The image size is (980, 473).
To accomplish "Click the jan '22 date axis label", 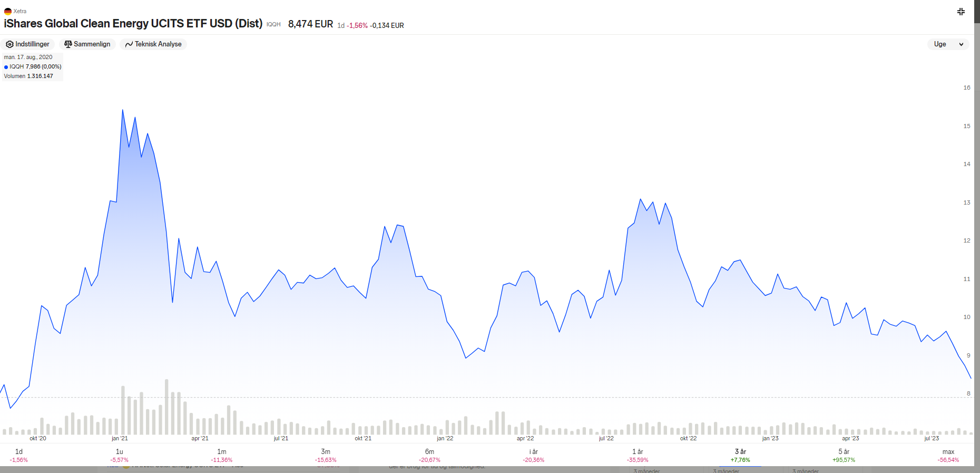I will tap(445, 438).
